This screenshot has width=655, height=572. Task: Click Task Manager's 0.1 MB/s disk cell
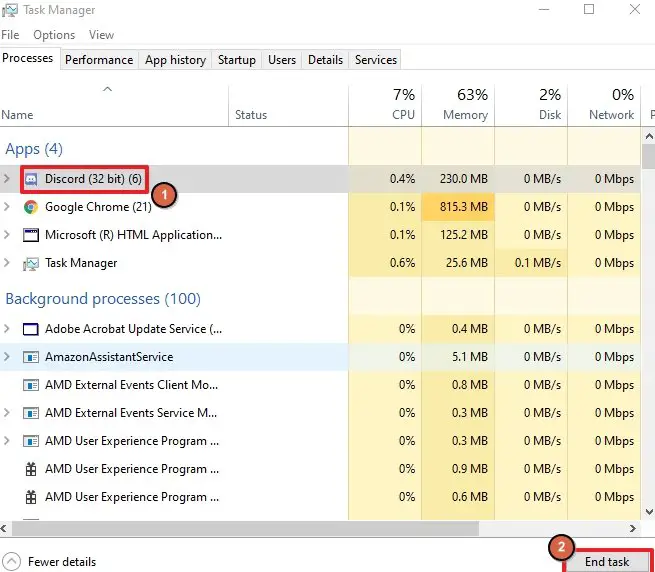click(531, 263)
